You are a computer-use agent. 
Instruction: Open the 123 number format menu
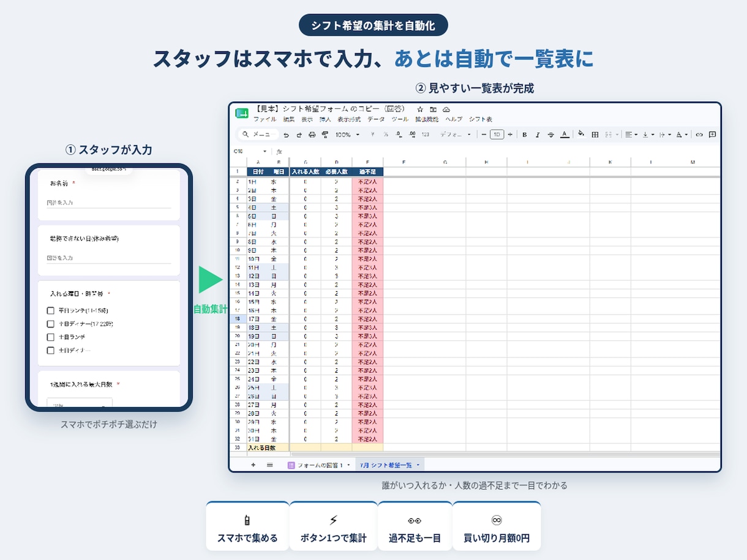426,135
